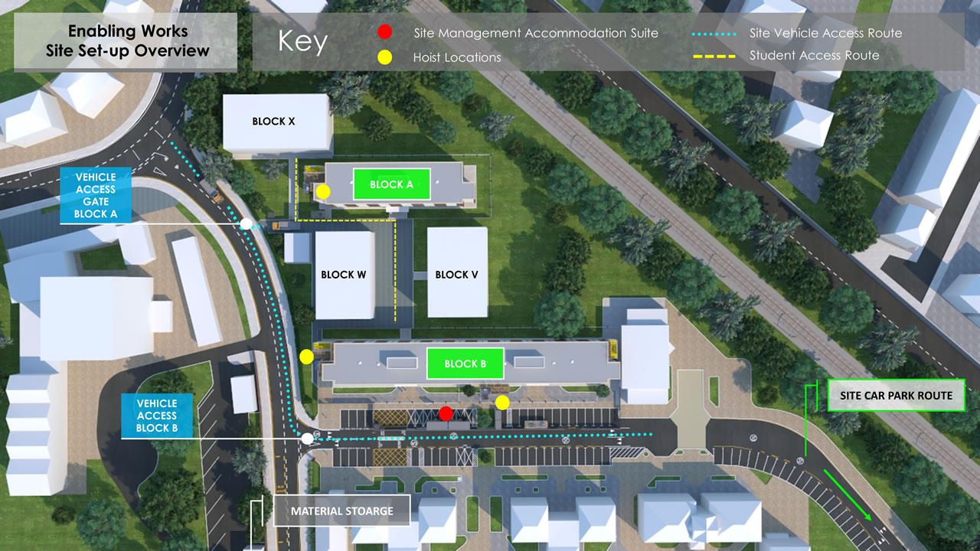980x551 pixels.
Task: Select the yellow hoist marker south of Block B
Action: click(x=502, y=402)
